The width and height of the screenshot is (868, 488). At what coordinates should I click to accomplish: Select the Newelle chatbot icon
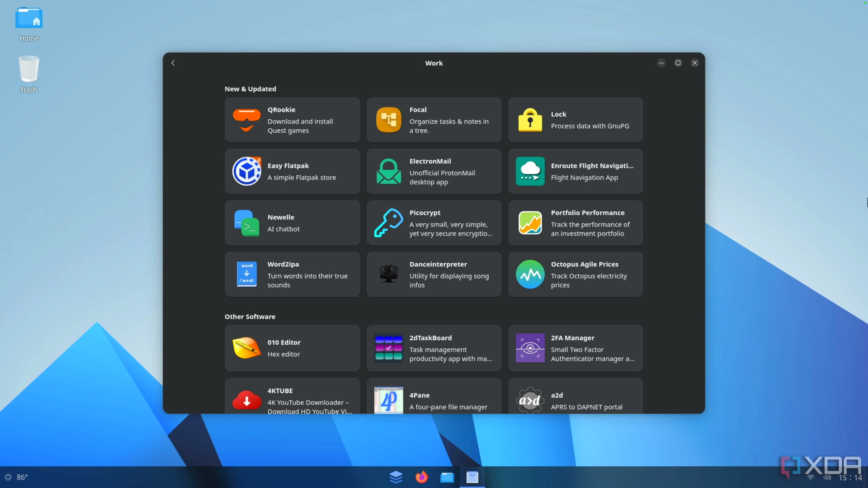pyautogui.click(x=247, y=223)
